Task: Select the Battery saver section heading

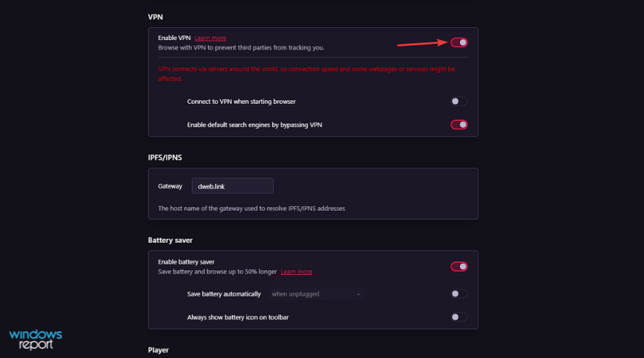Action: tap(170, 240)
